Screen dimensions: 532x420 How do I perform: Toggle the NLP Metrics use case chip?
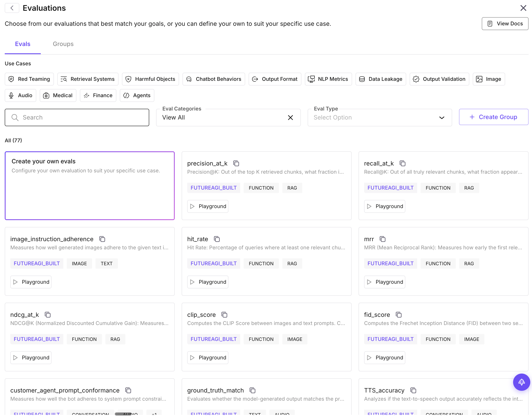(328, 79)
